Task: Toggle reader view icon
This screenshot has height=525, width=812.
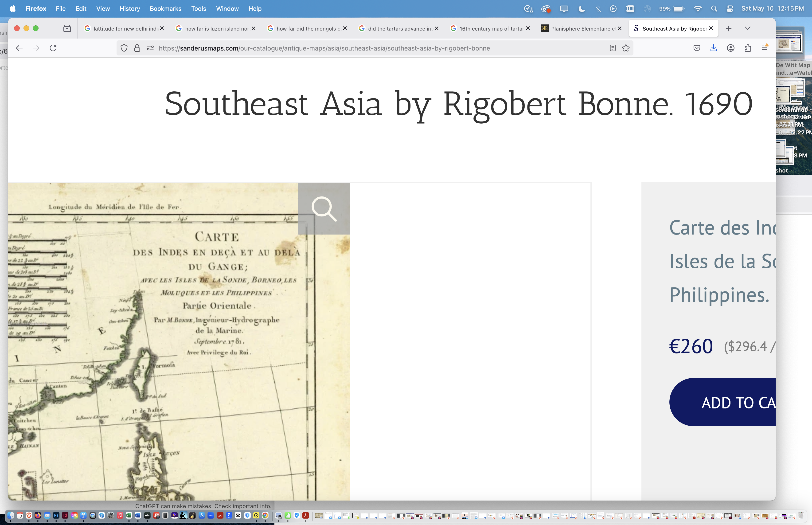Action: coord(613,48)
